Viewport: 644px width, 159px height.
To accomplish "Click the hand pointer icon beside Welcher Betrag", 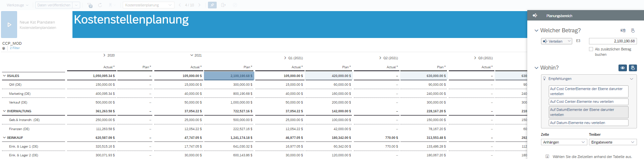I will coord(633,31).
